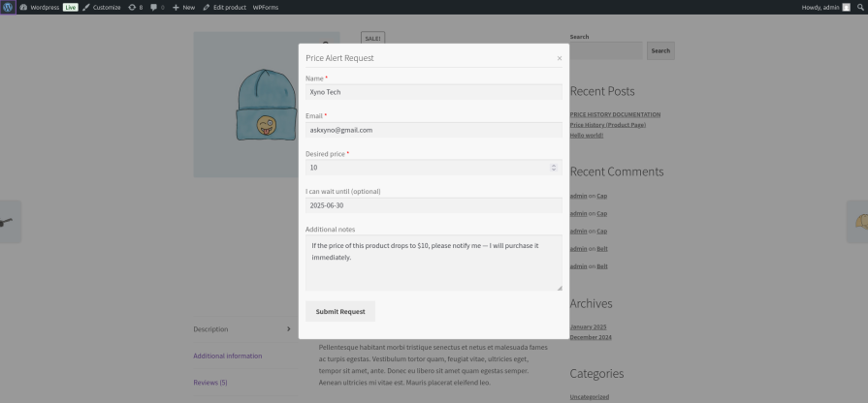Image resolution: width=868 pixels, height=403 pixels.
Task: Click the Name input field
Action: [433, 92]
